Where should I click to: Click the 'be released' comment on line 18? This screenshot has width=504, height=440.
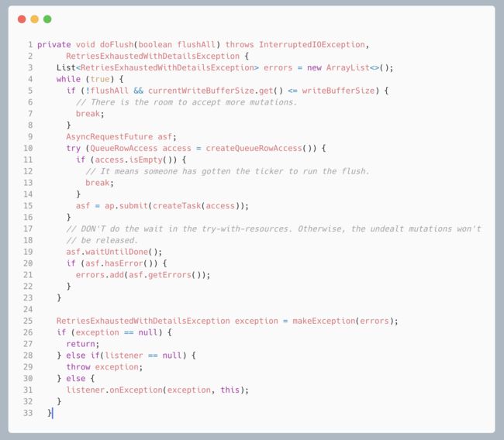tap(102, 240)
